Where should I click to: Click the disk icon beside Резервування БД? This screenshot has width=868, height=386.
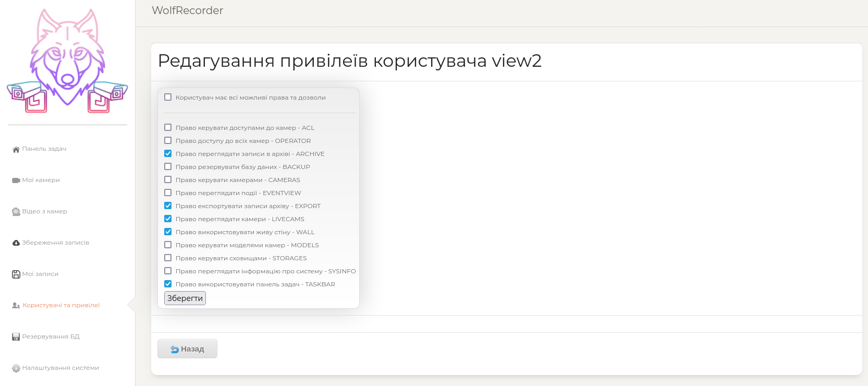(x=16, y=337)
